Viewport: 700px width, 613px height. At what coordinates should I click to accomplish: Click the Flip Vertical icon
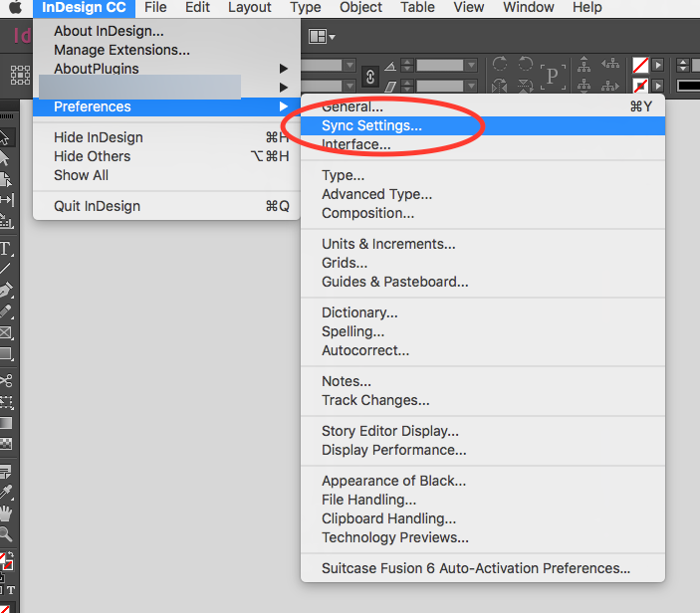pos(526,86)
